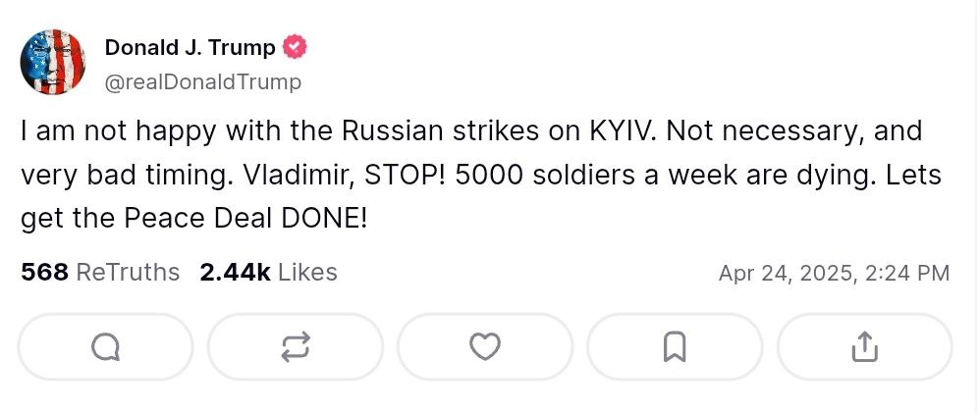Bookmark this post with the bookmark icon
The height and width of the screenshot is (413, 980).
[675, 346]
